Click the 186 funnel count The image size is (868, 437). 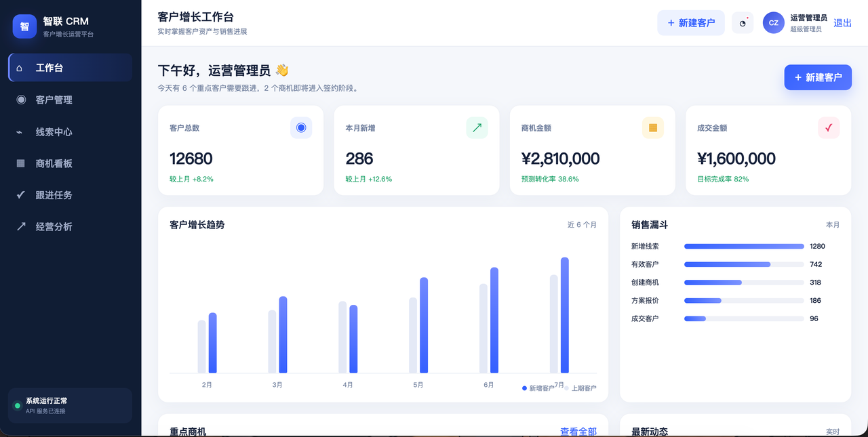pyautogui.click(x=816, y=300)
